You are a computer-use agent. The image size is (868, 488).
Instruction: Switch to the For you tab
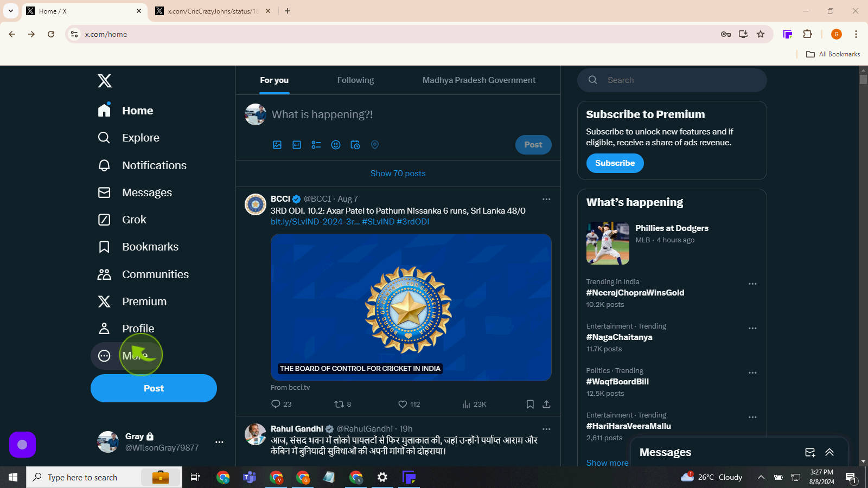click(275, 80)
